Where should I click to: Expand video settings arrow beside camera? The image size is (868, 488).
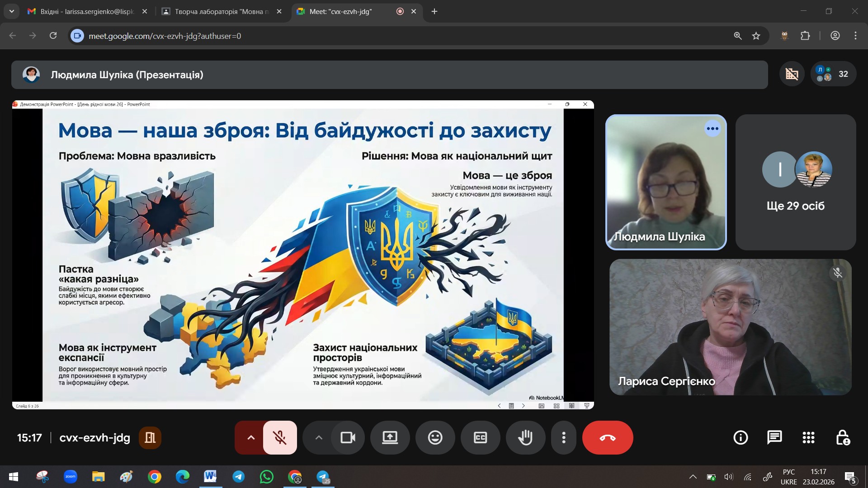point(319,437)
